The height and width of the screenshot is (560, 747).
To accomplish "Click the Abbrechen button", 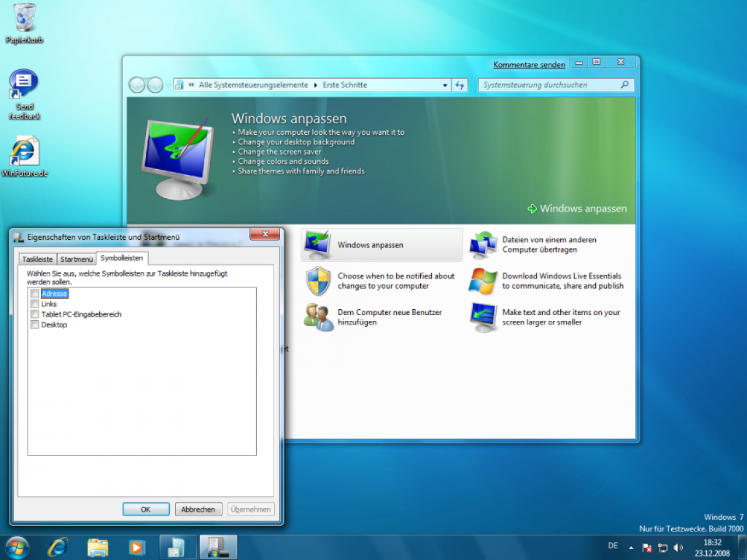I will click(x=198, y=509).
